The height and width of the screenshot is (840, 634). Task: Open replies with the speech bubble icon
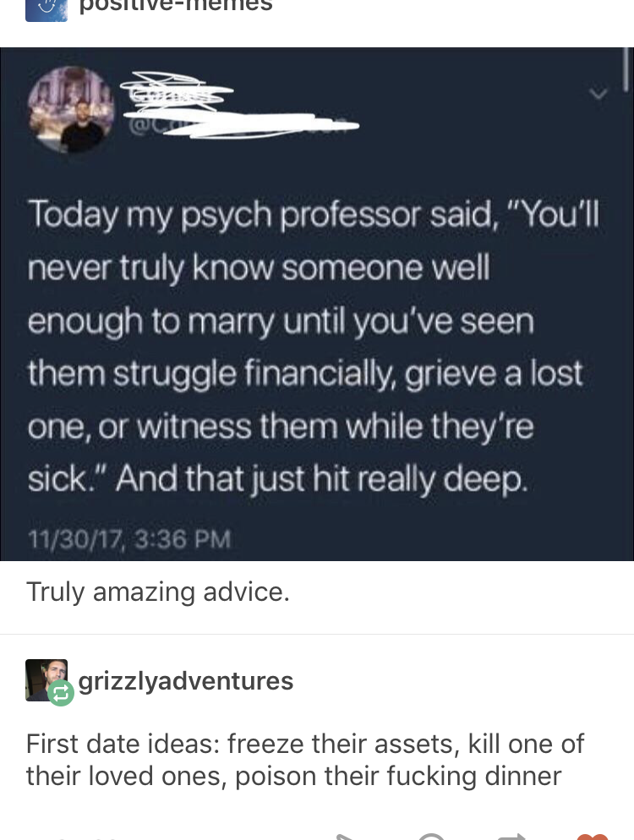432,837
